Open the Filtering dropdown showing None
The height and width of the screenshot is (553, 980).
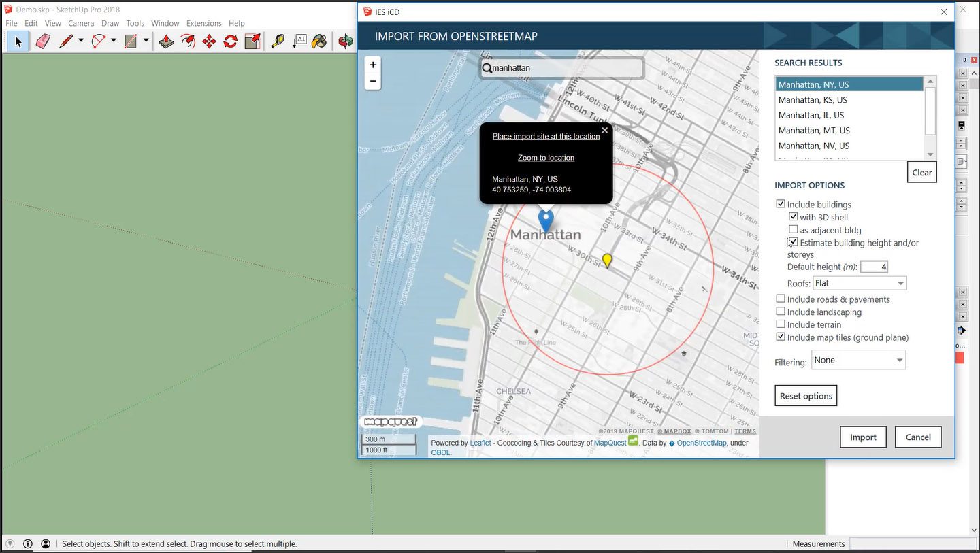[858, 360]
